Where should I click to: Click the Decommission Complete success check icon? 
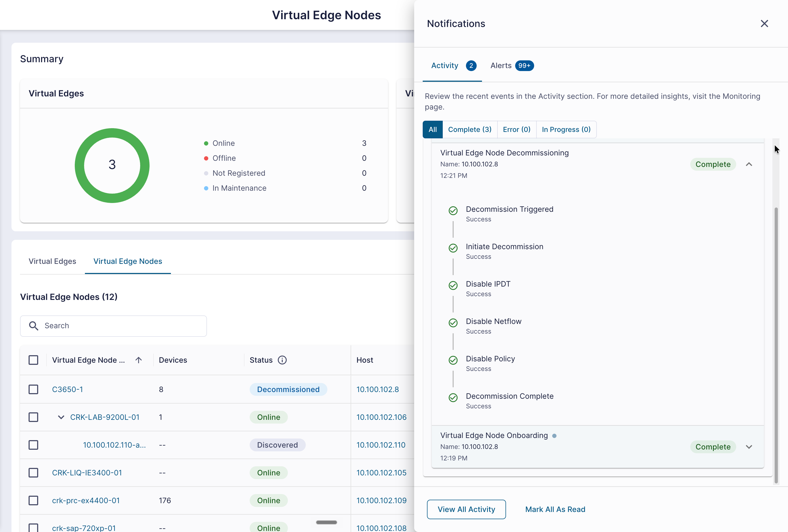point(453,397)
